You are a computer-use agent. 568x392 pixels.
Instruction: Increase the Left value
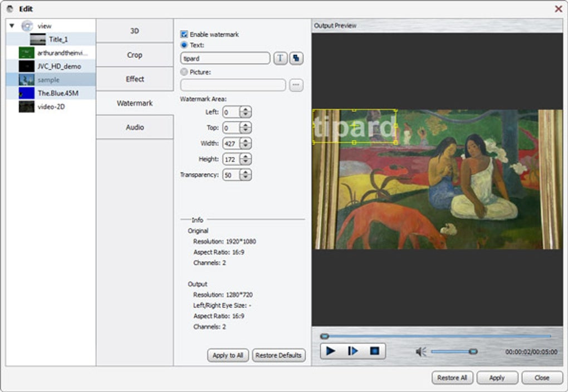[x=246, y=109]
